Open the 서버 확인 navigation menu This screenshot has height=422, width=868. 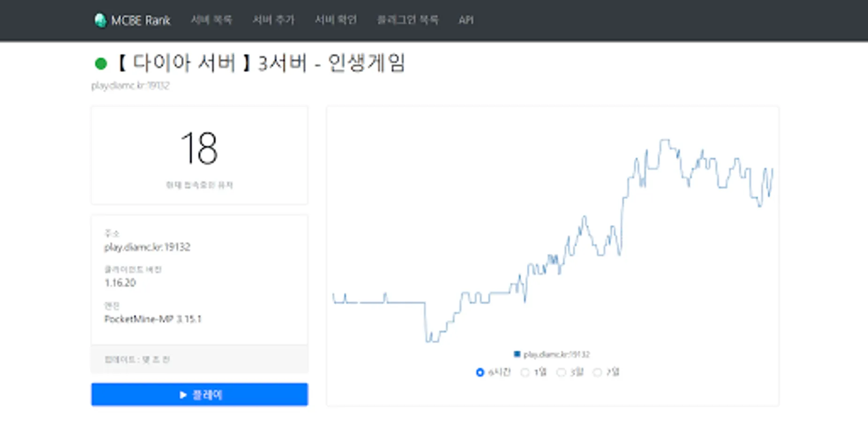(336, 20)
